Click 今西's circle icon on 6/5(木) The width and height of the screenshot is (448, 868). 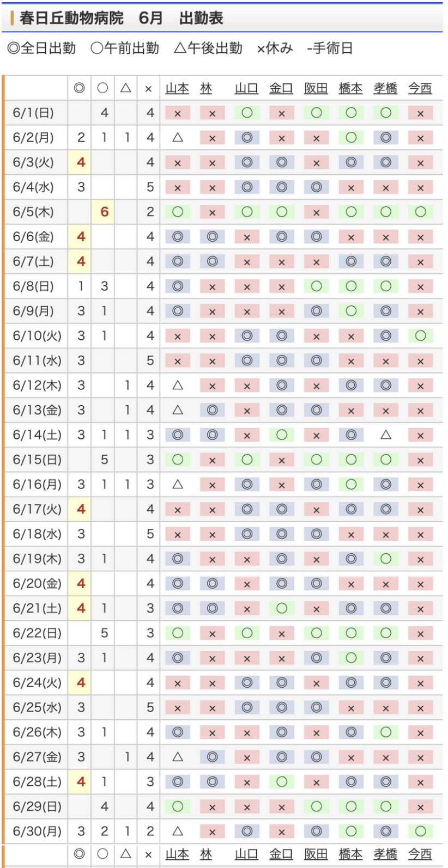pos(420,212)
